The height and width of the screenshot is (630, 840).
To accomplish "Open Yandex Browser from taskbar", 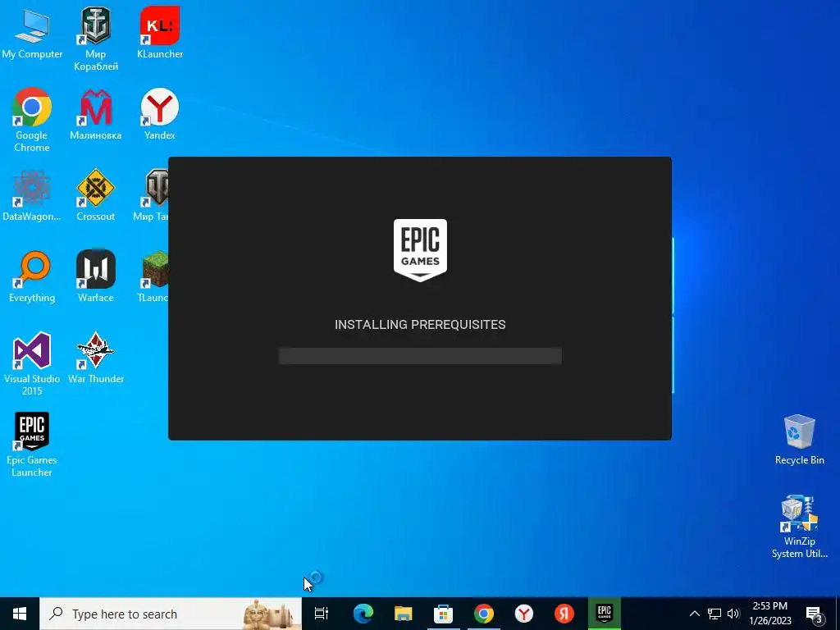I will click(x=523, y=614).
